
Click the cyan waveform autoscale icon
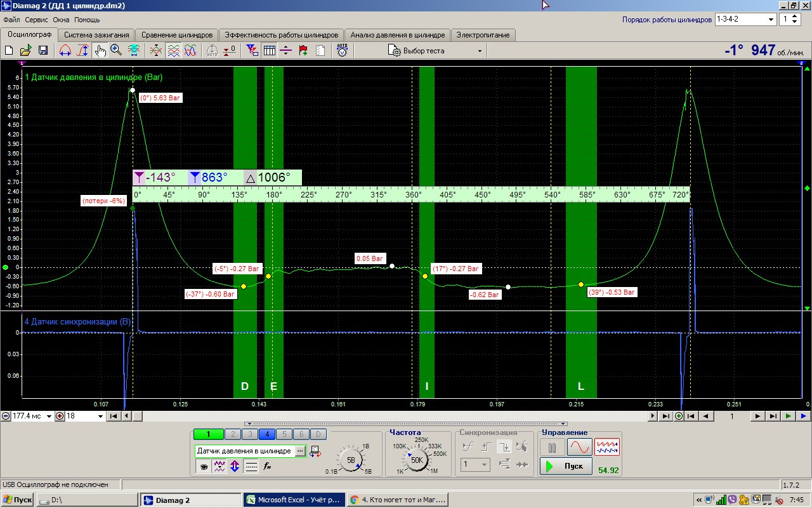click(x=134, y=51)
